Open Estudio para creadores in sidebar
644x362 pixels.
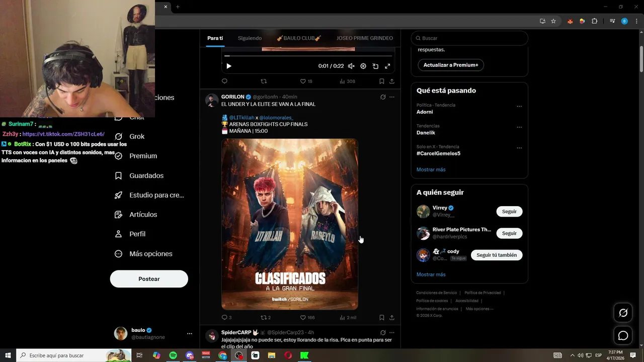point(149,195)
